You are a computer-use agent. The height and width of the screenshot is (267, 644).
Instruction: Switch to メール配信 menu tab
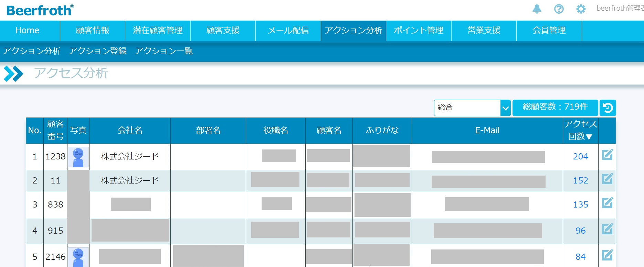tap(288, 31)
